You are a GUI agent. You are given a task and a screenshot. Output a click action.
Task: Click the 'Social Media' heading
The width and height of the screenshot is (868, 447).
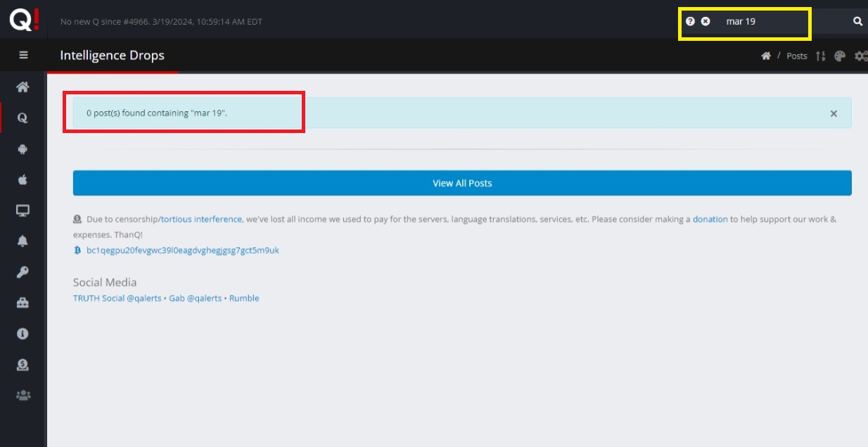[x=105, y=282]
